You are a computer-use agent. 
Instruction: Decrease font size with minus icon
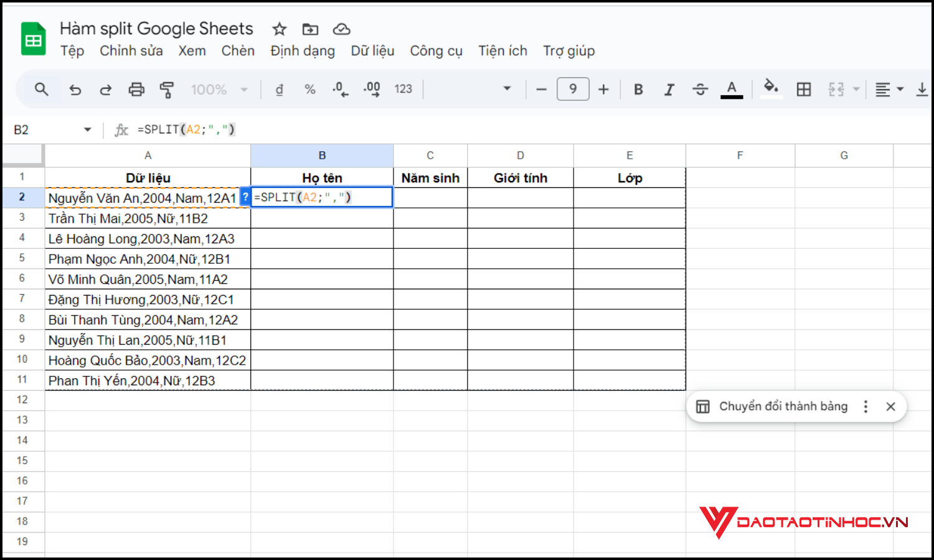pyautogui.click(x=541, y=90)
